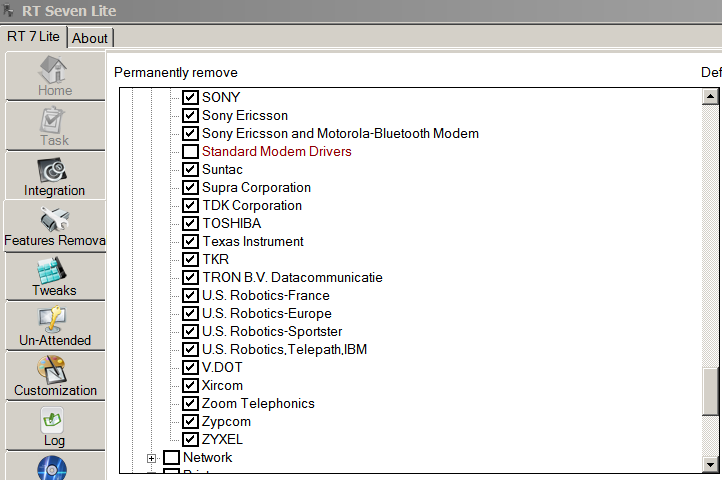Uncheck Sony Ericsson and Motorola-Bluetooth Modem checkbox
The image size is (722, 480).
coord(190,133)
